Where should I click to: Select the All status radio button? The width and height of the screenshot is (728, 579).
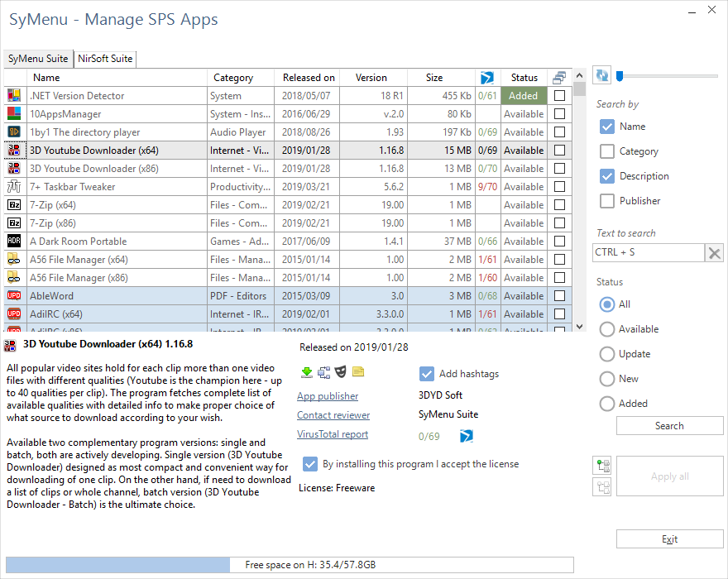click(x=607, y=304)
